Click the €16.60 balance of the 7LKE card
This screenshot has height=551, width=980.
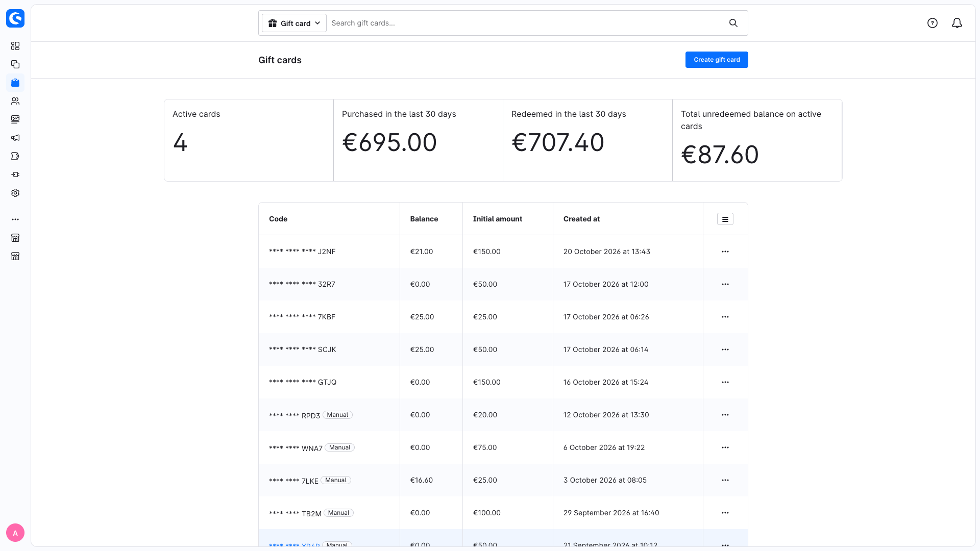pyautogui.click(x=422, y=480)
